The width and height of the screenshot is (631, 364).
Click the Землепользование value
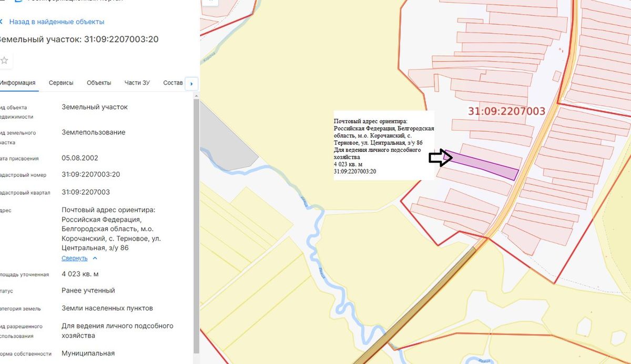point(94,132)
